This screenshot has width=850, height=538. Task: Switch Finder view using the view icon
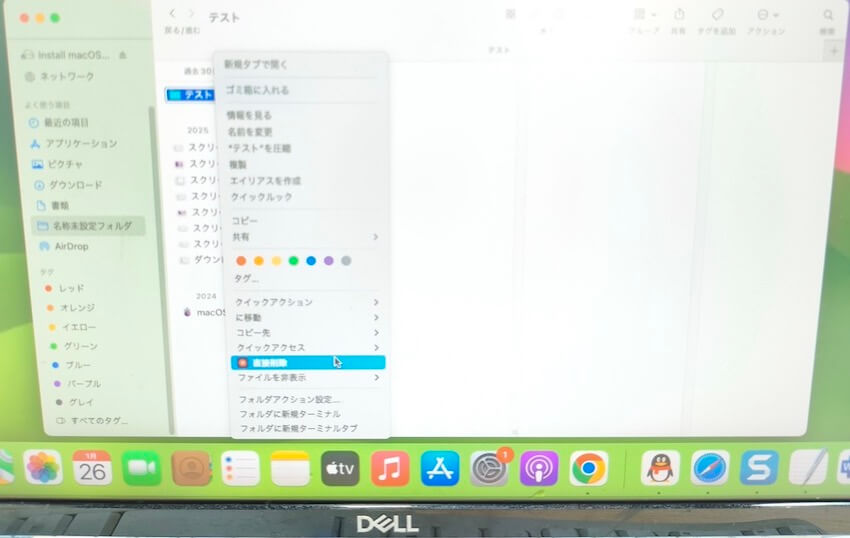click(x=510, y=15)
